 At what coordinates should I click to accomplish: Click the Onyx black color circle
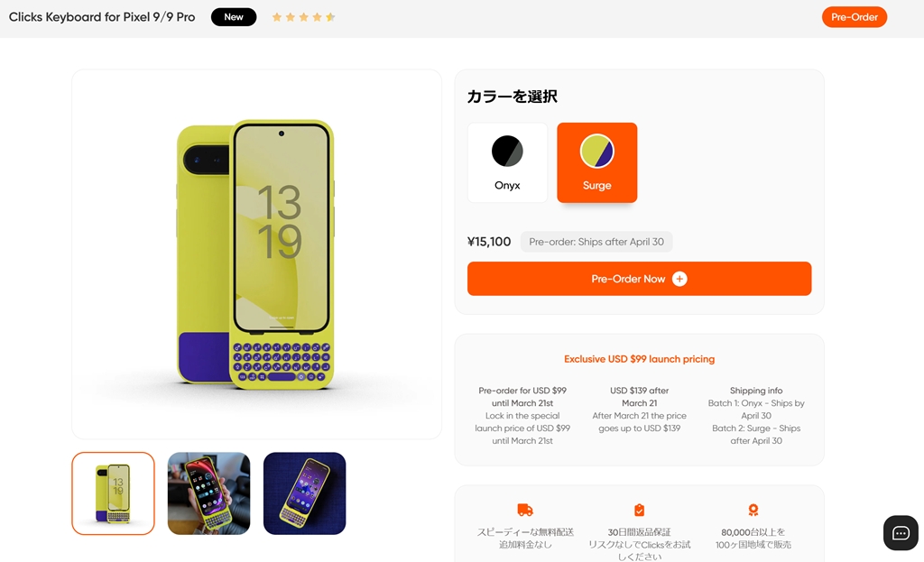507,151
